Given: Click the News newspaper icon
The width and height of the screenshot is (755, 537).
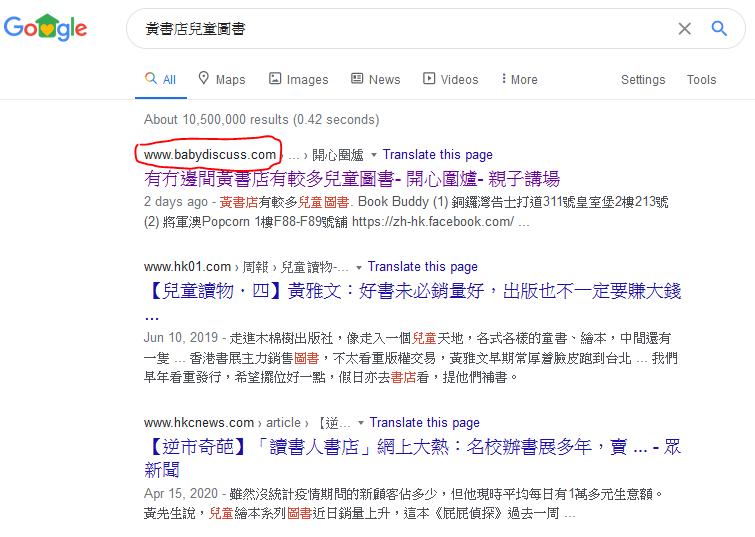Looking at the screenshot, I should tap(357, 78).
